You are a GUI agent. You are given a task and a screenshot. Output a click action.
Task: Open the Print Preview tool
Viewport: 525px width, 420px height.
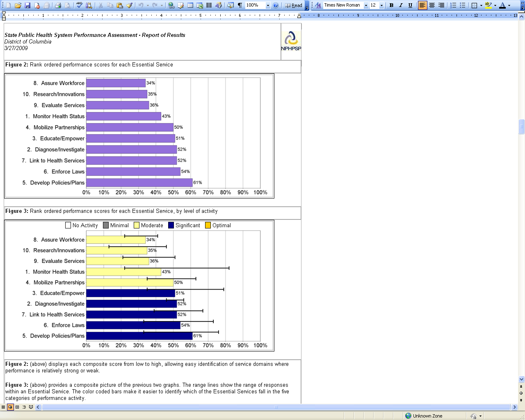[x=67, y=5]
